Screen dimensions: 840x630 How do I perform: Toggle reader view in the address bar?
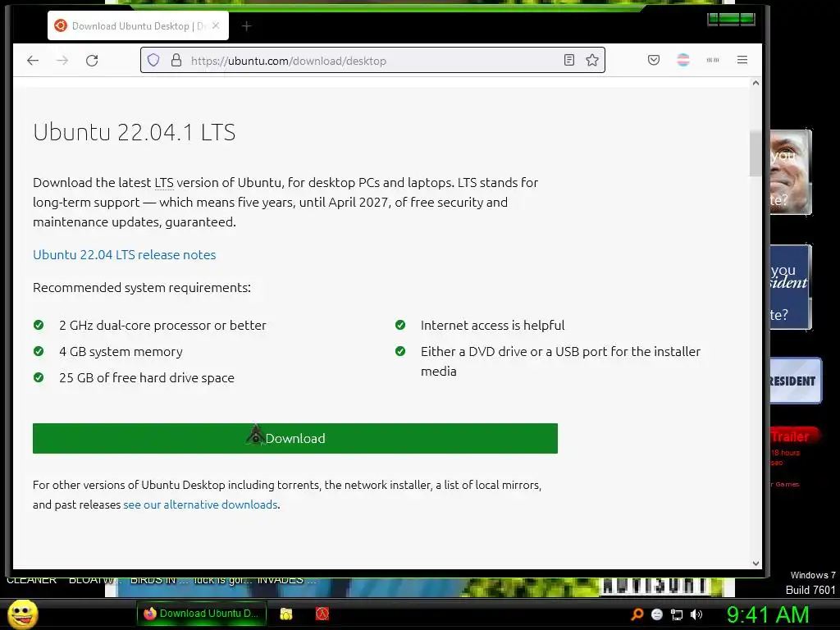569,60
